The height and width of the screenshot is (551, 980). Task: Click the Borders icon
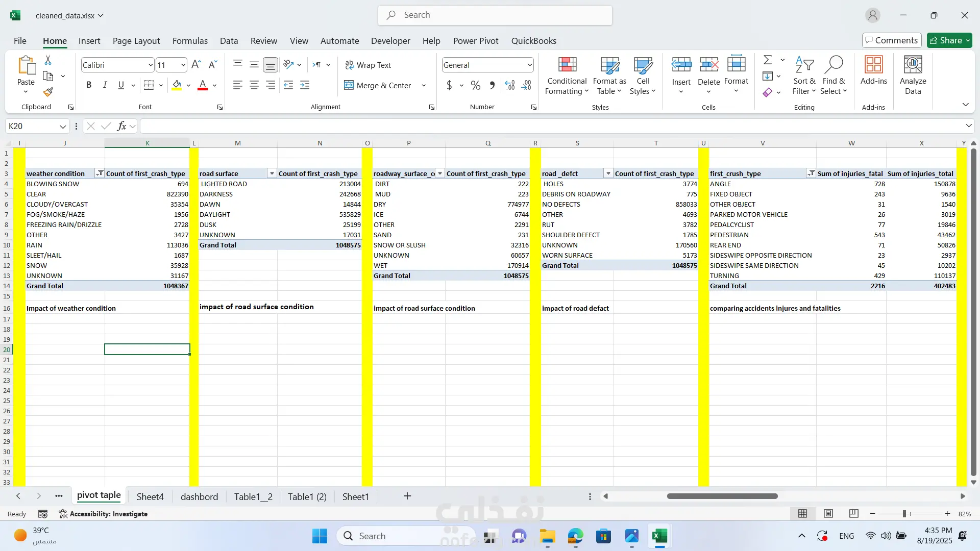tap(149, 85)
